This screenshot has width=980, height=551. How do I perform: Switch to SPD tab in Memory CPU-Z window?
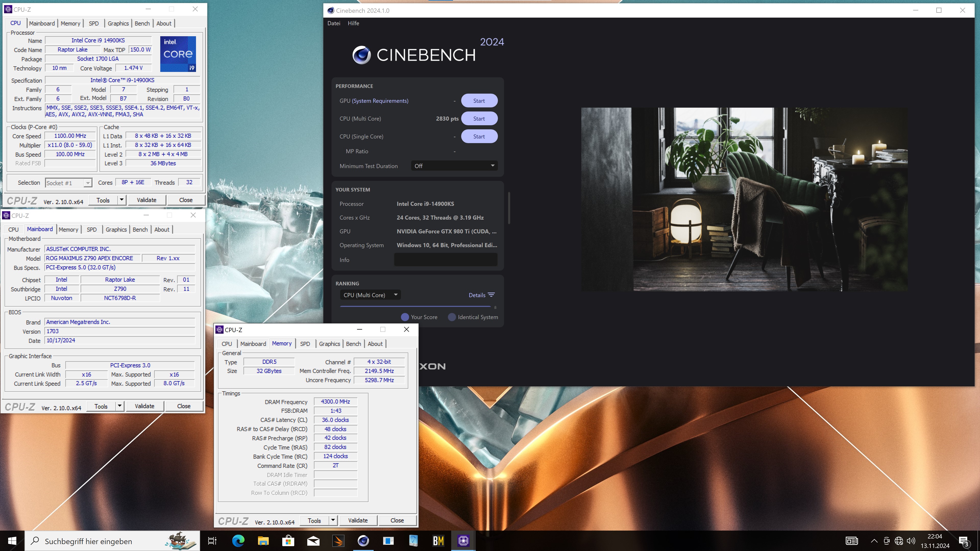[305, 344]
